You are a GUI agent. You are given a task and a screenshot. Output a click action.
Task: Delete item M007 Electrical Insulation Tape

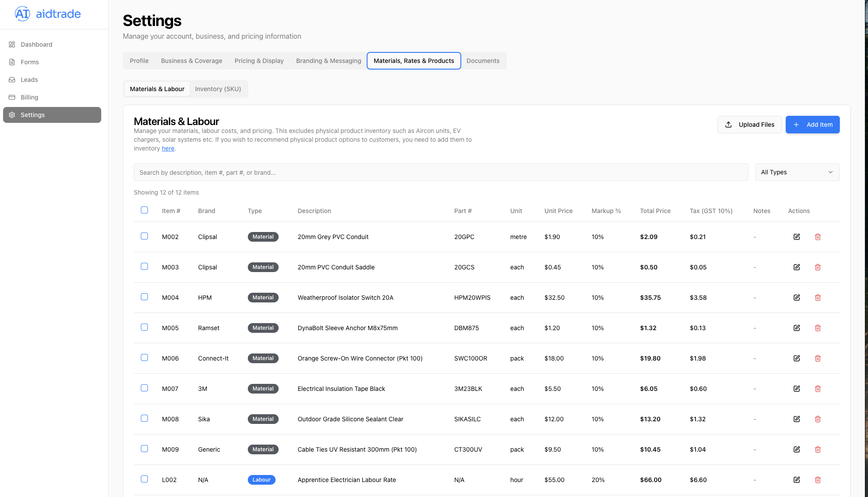(818, 389)
